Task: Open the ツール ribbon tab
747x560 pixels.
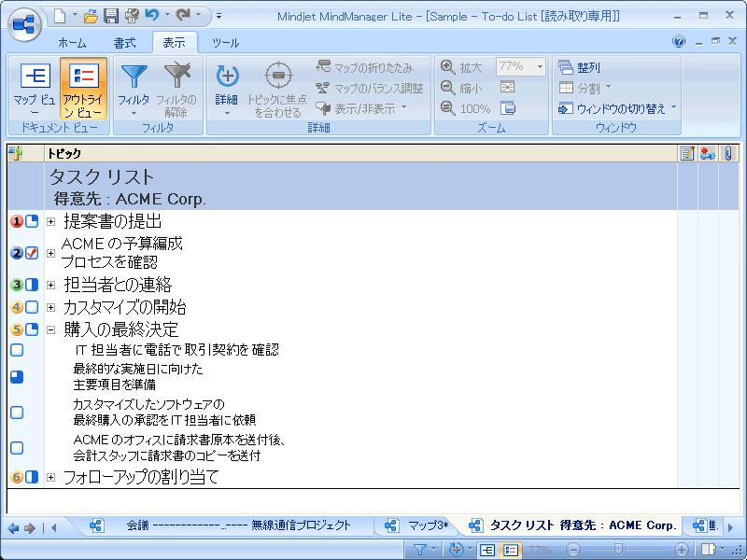Action: tap(225, 43)
